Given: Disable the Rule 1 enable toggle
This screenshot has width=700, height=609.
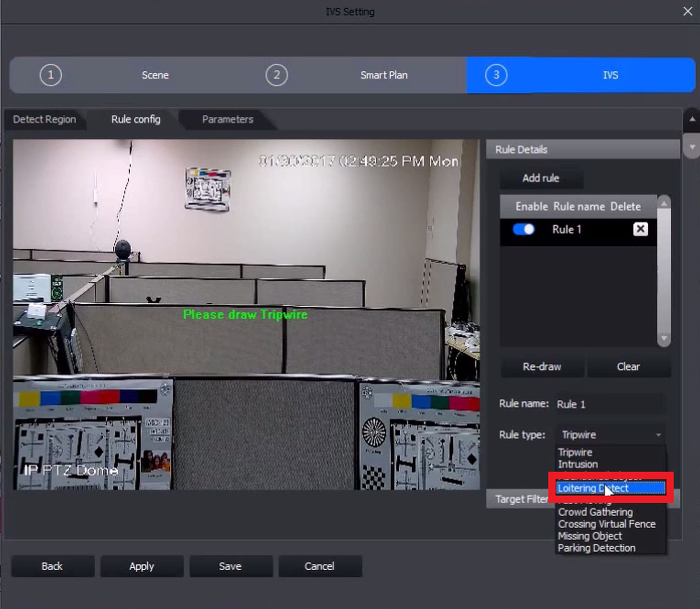Looking at the screenshot, I should [x=524, y=229].
